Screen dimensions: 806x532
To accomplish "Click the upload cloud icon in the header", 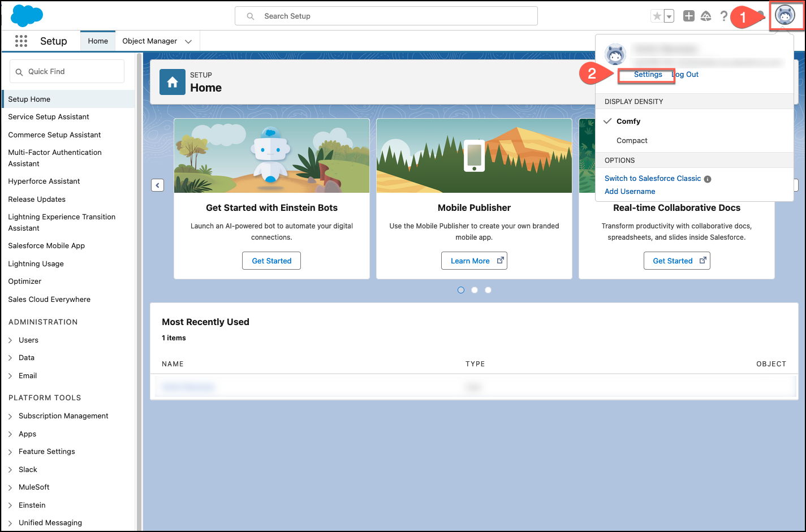I will (706, 16).
